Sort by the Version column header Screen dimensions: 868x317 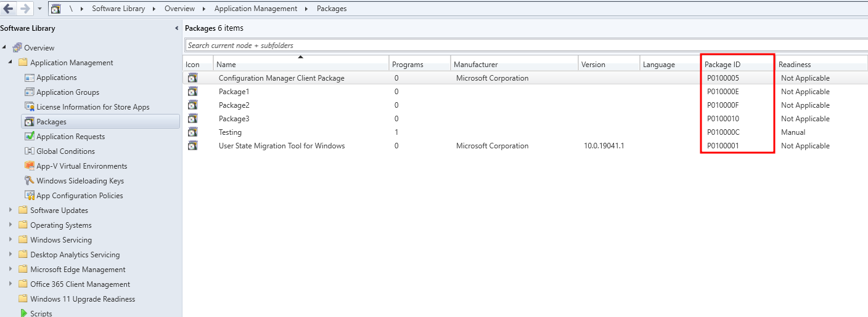click(x=609, y=63)
